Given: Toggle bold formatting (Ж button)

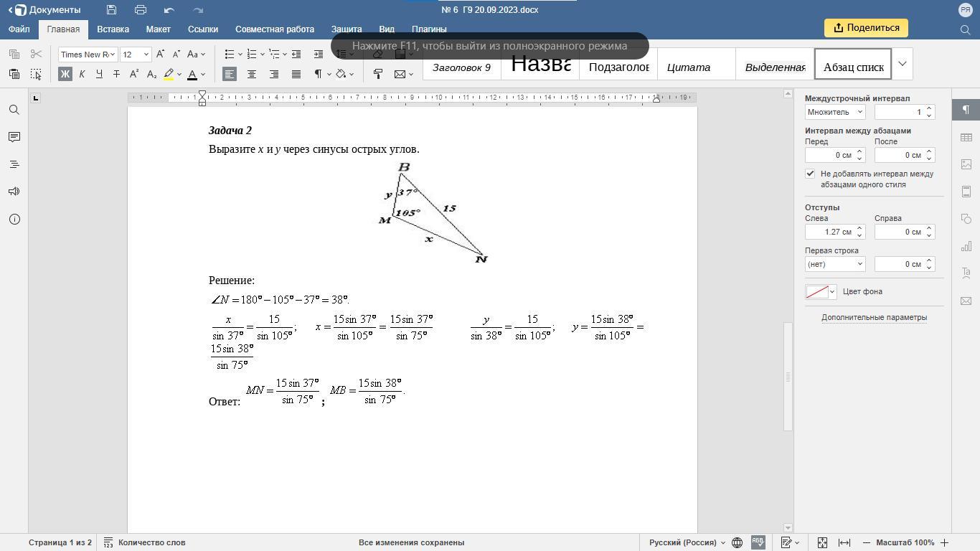Looking at the screenshot, I should point(65,74).
